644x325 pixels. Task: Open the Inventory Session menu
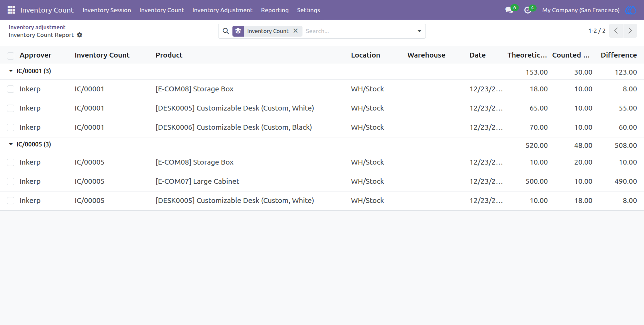coord(107,10)
